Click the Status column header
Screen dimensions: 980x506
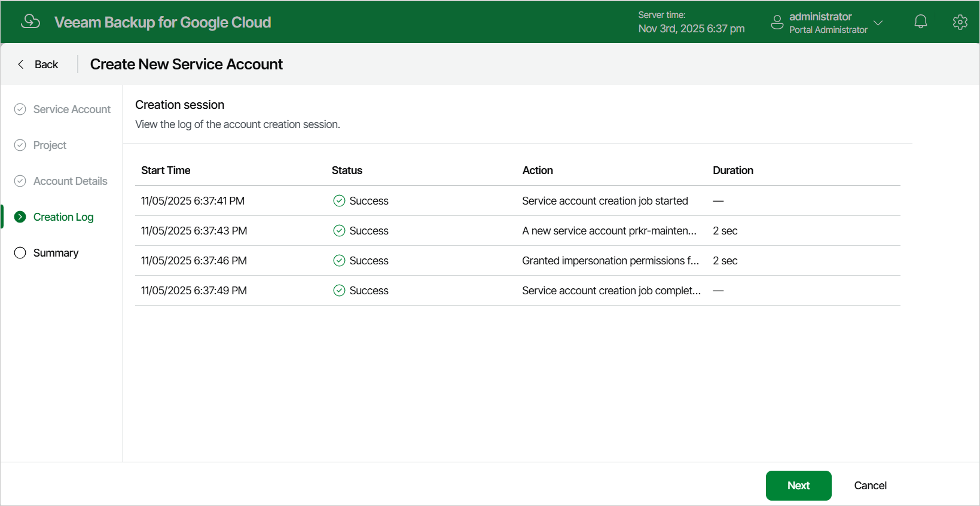coord(347,170)
